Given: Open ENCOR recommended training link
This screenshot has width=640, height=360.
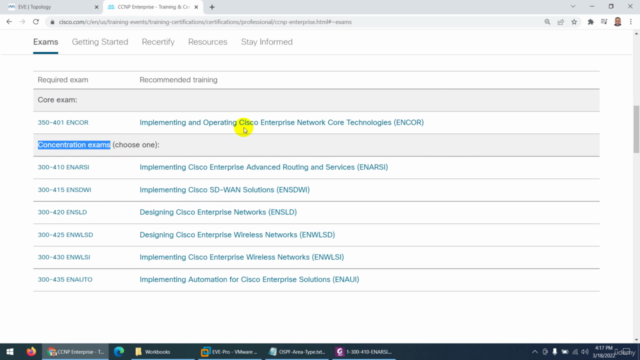Looking at the screenshot, I should pyautogui.click(x=282, y=122).
